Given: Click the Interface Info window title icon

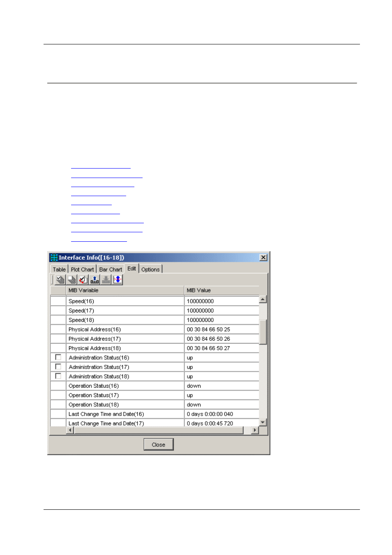Looking at the screenshot, I should (54, 257).
